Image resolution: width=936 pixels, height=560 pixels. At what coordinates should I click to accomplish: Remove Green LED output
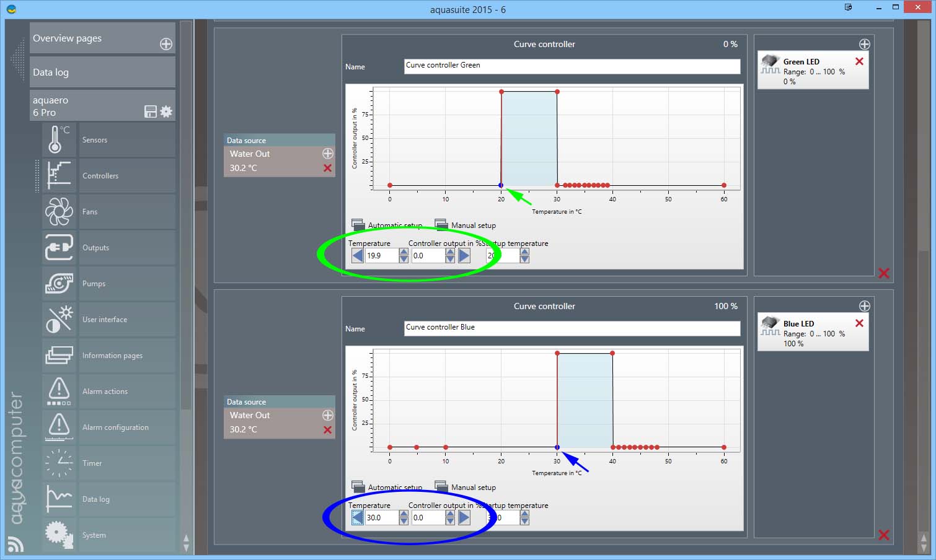859,61
